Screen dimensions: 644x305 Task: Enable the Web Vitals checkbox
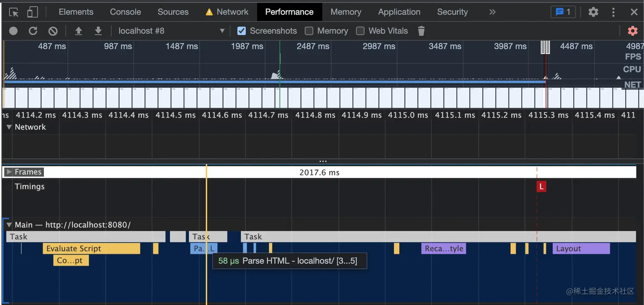click(x=360, y=31)
